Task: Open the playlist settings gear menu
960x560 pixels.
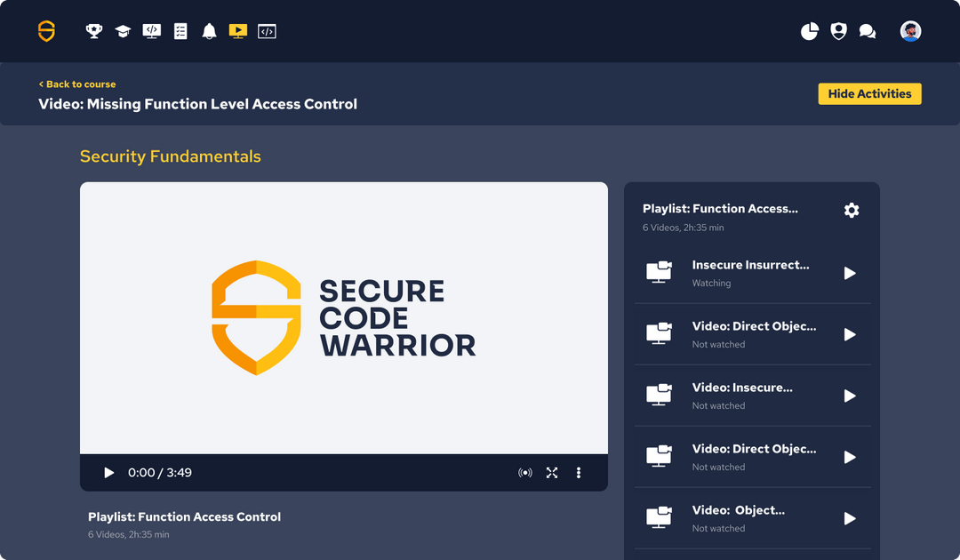Action: [x=852, y=210]
